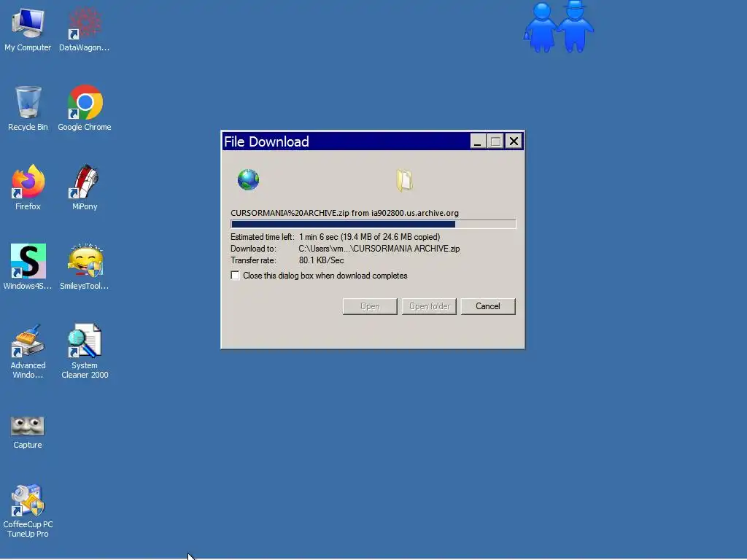
Task: Click the 80.1 KB/Sec transfer rate
Action: coord(322,260)
